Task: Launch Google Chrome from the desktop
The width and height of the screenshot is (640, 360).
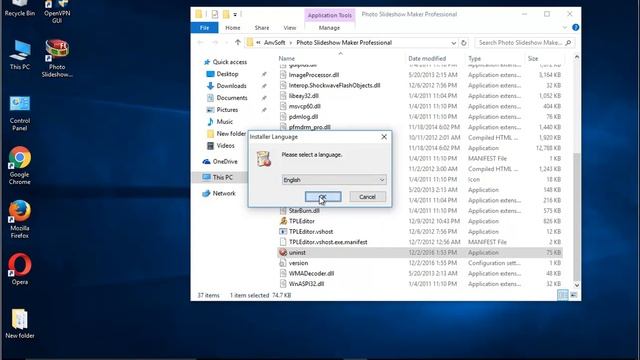Action: coord(20,166)
